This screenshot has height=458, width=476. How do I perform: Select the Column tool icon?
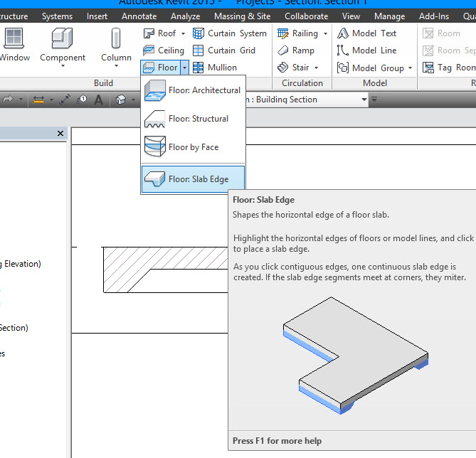116,38
